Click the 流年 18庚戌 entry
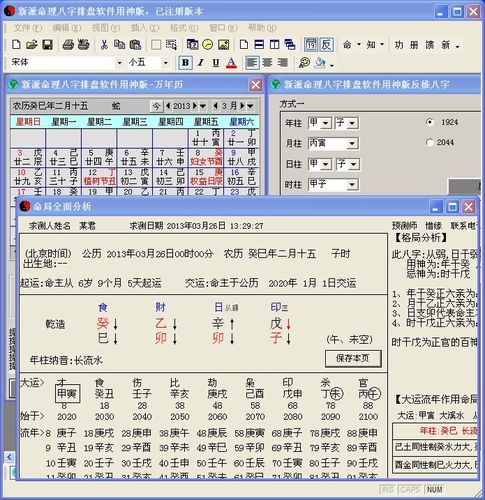 click(x=100, y=433)
